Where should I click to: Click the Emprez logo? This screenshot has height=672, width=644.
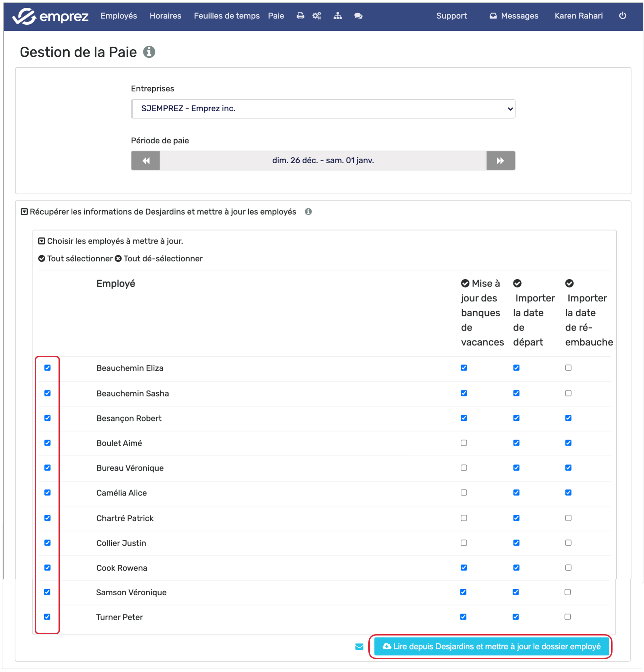pyautogui.click(x=50, y=16)
